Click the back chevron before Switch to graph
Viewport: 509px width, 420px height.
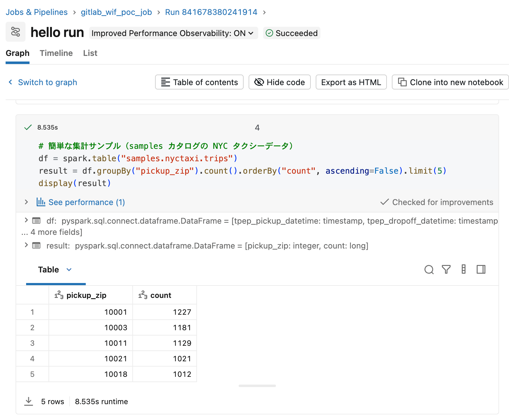(11, 82)
